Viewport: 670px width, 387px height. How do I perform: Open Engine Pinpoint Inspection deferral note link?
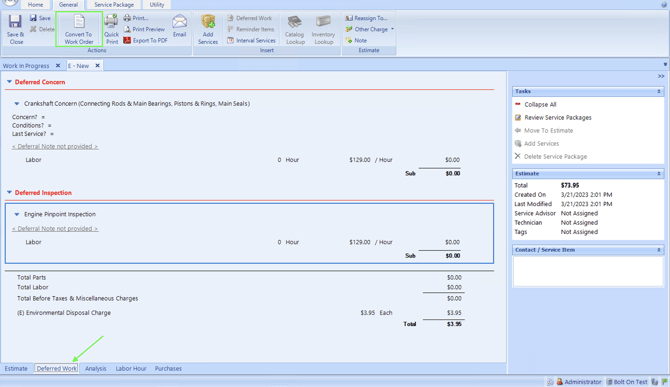point(55,229)
